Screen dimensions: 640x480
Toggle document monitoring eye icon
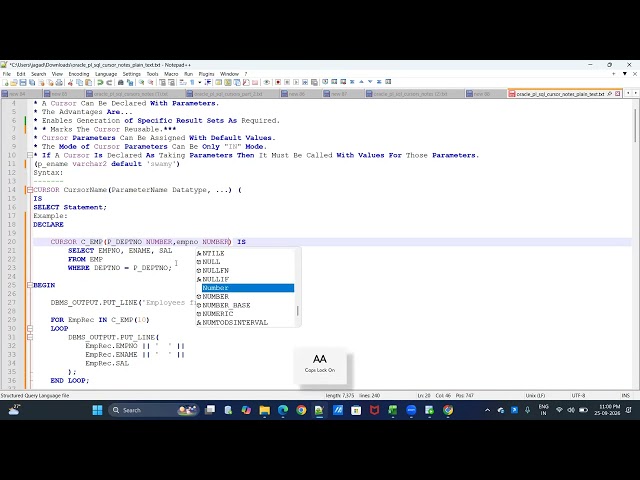click(x=267, y=82)
